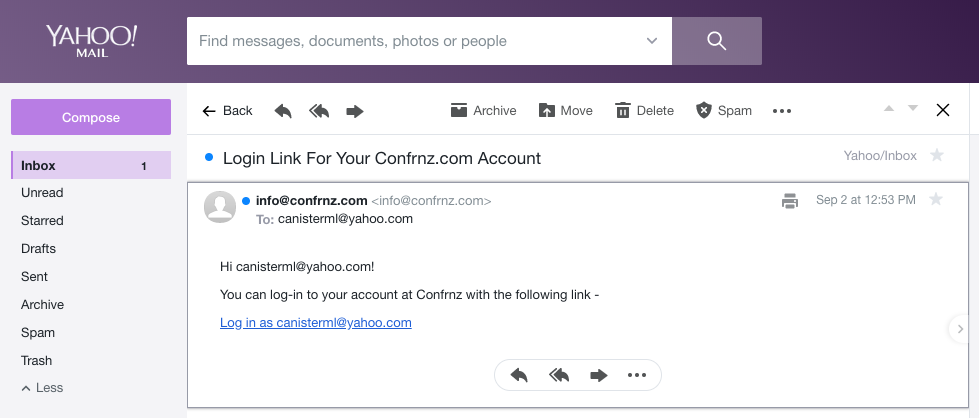Open the Drafts folder
This screenshot has width=979, height=418.
[38, 249]
